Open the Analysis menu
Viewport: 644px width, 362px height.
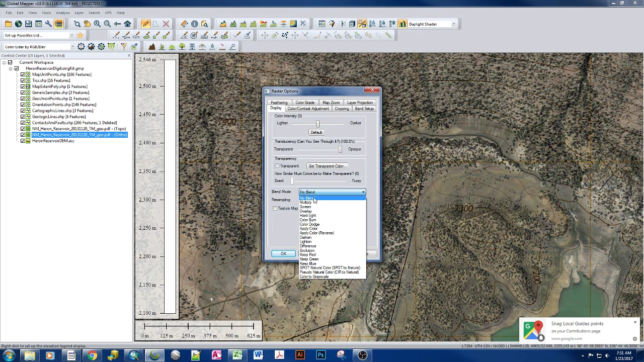(63, 13)
